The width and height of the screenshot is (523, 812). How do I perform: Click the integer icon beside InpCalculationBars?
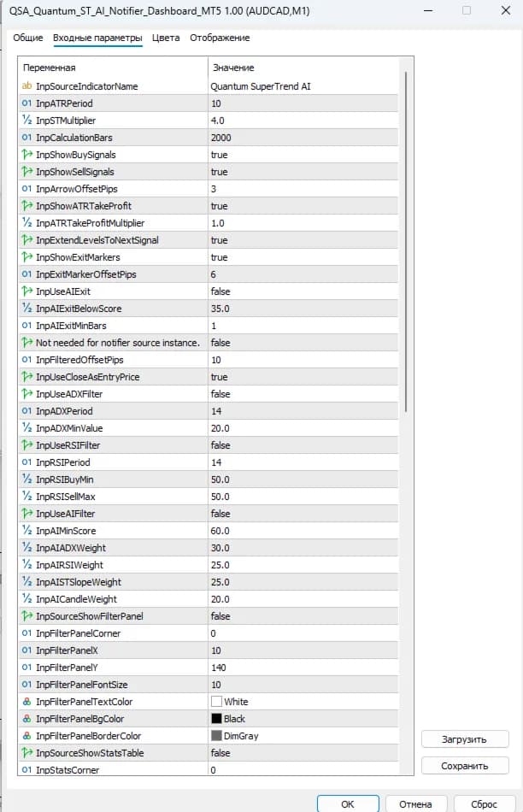coord(27,138)
